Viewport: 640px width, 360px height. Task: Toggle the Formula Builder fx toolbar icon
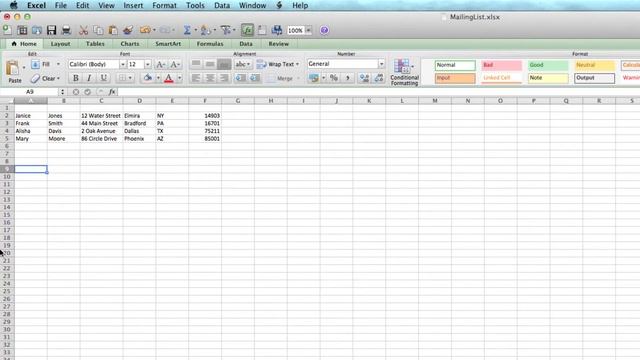pos(247,30)
